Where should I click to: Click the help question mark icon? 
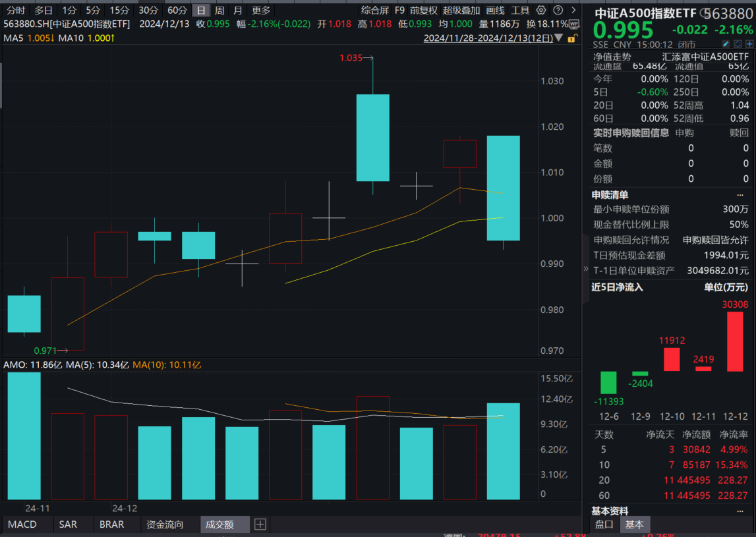558,10
